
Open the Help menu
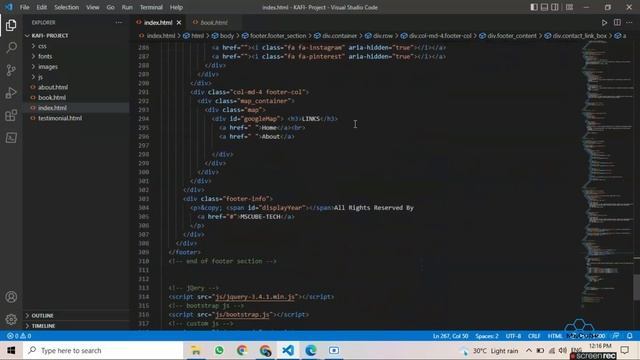pos(176,7)
